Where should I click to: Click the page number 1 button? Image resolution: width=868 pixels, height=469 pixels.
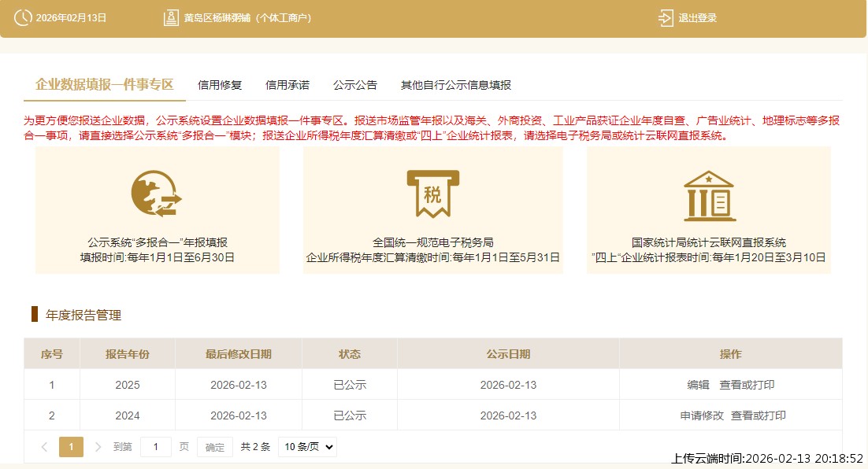click(71, 446)
